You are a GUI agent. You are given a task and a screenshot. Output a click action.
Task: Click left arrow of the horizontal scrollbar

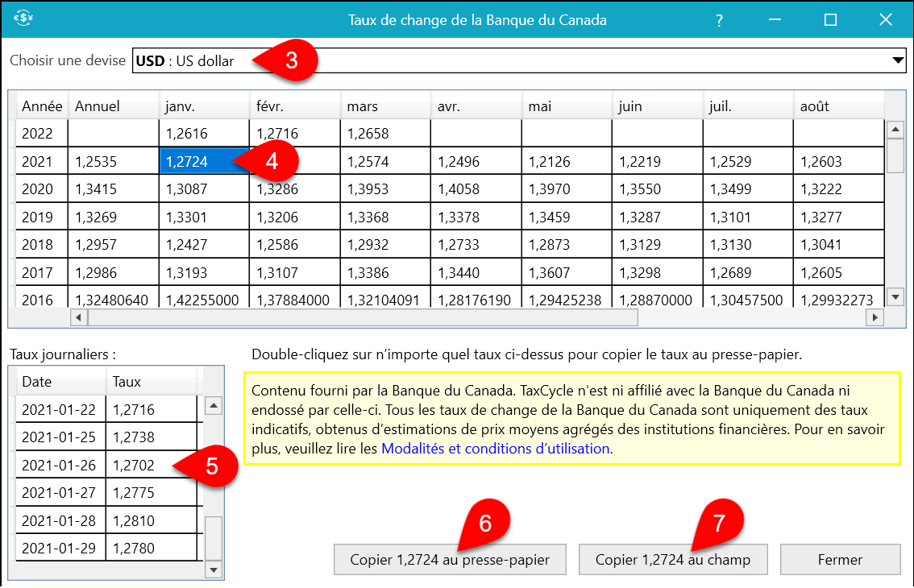point(79,317)
